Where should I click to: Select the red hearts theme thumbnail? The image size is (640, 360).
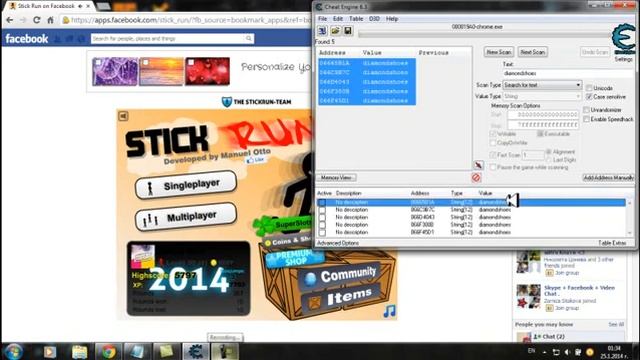click(x=207, y=71)
